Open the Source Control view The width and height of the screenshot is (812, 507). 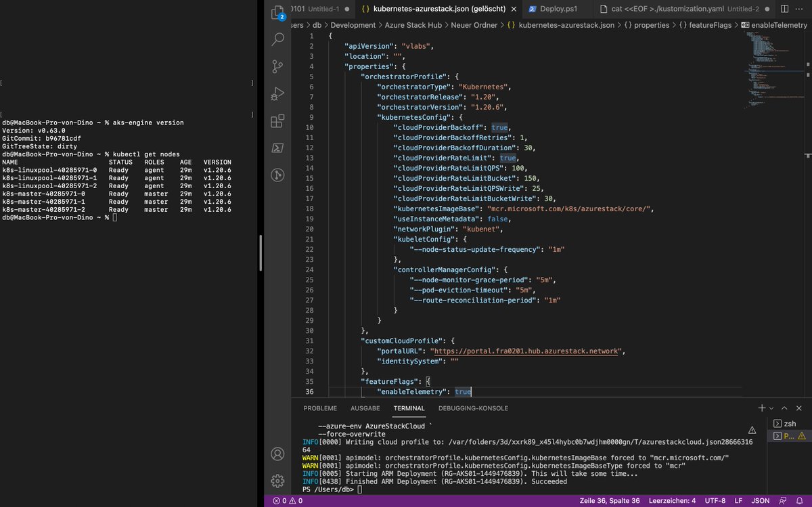(277, 66)
